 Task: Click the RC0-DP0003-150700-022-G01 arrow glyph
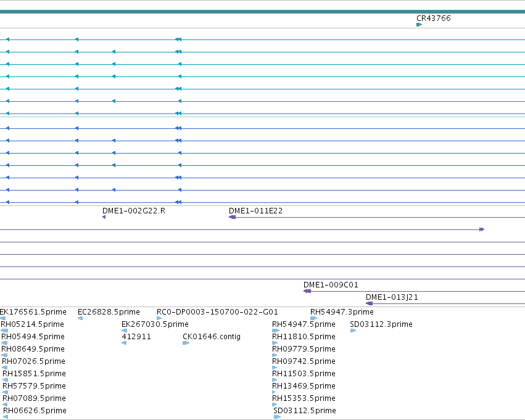[x=159, y=318]
